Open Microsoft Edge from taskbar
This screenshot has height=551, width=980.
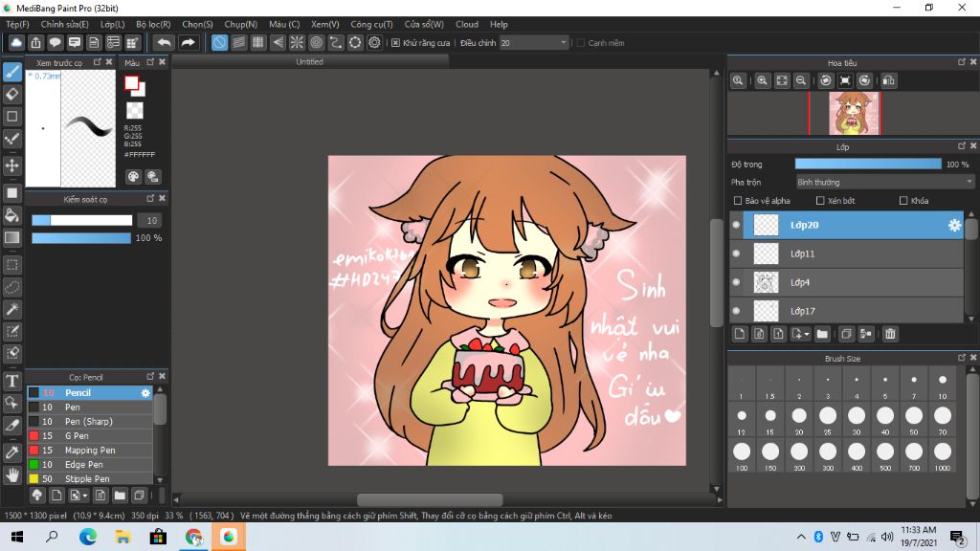coord(88,537)
